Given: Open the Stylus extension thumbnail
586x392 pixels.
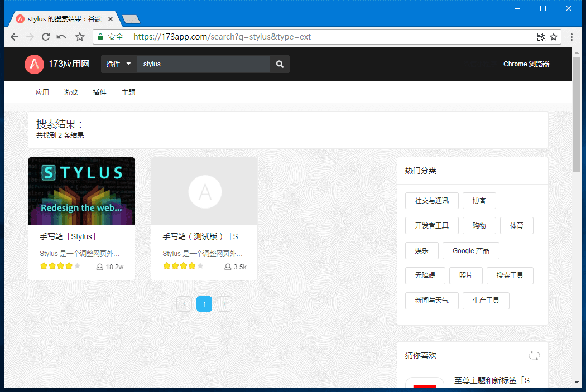Looking at the screenshot, I should coord(81,191).
